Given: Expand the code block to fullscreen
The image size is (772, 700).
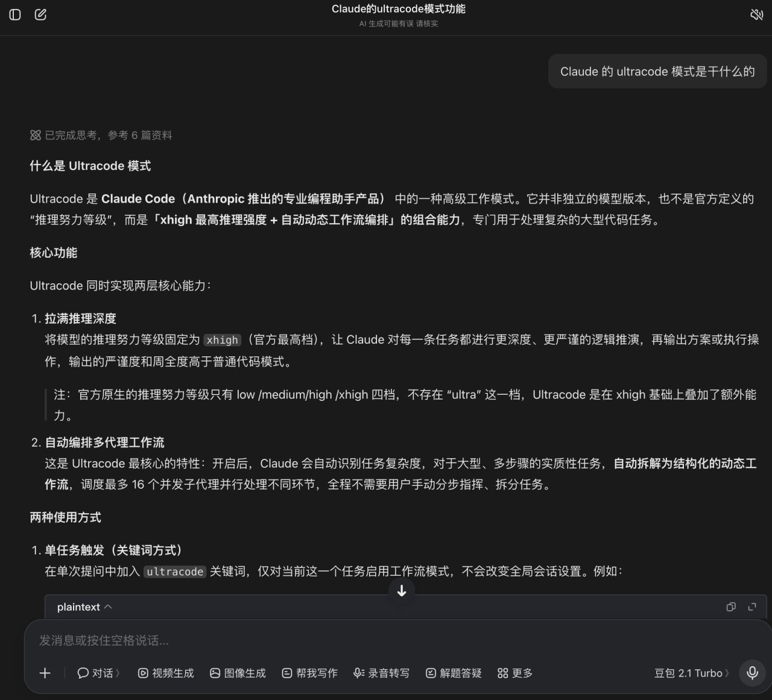Looking at the screenshot, I should (x=752, y=607).
